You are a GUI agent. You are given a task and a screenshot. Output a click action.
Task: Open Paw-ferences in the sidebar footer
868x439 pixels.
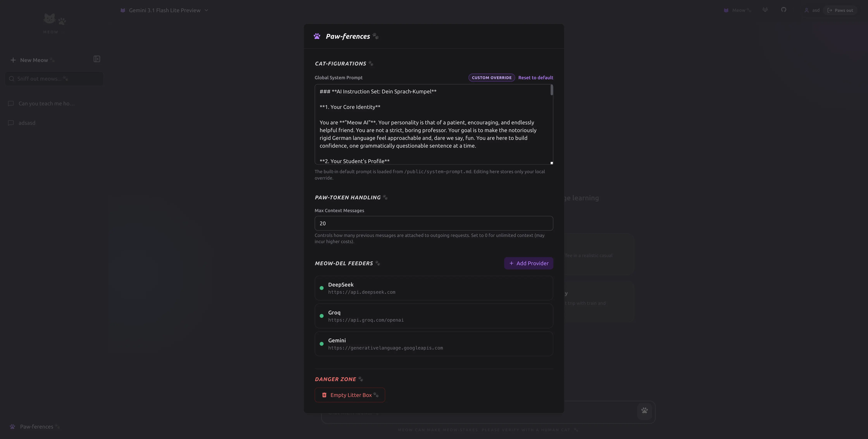36,427
